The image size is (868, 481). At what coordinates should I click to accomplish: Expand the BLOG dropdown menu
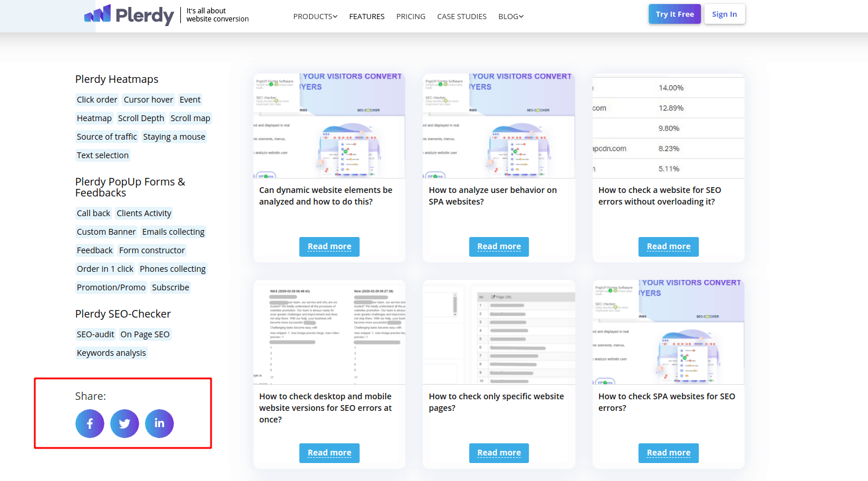(511, 16)
